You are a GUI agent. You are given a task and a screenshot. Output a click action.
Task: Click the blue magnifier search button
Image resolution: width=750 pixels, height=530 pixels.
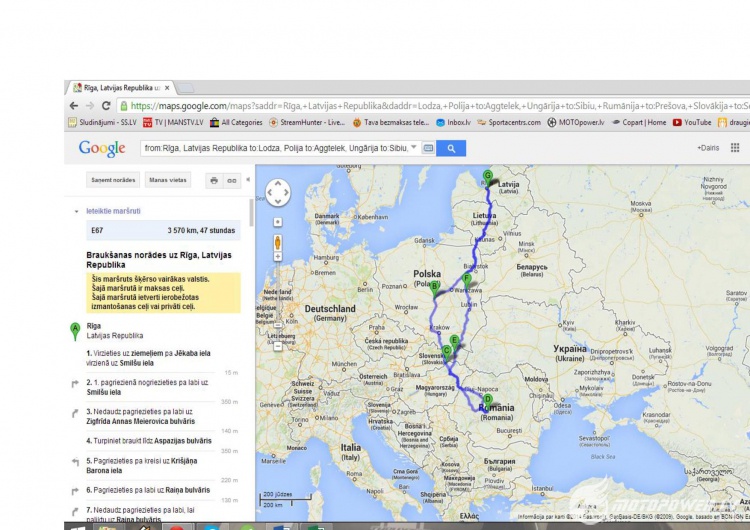(451, 148)
